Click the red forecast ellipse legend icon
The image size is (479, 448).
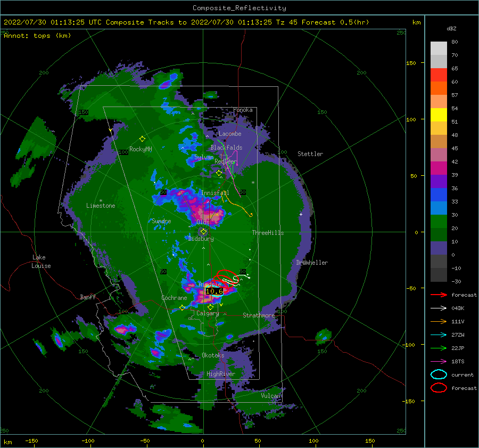[439, 388]
